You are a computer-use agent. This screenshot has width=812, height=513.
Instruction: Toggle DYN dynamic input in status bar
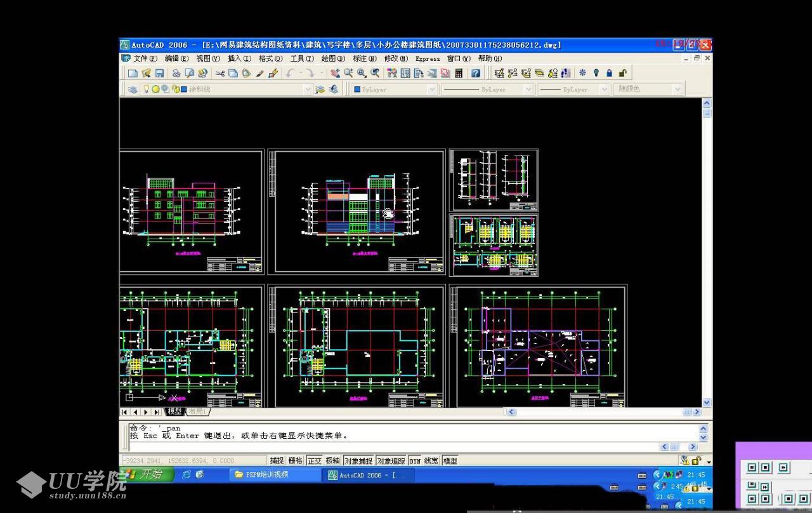pos(415,461)
